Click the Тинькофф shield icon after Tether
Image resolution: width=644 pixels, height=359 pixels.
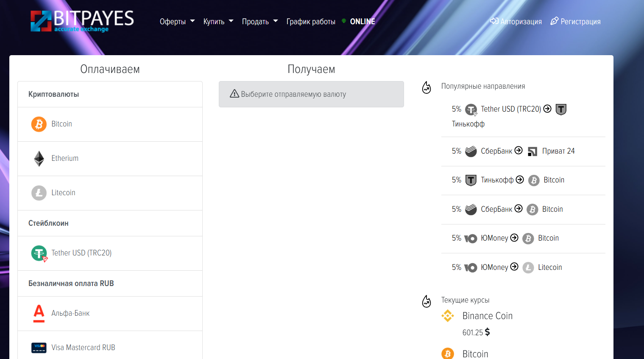tap(561, 109)
